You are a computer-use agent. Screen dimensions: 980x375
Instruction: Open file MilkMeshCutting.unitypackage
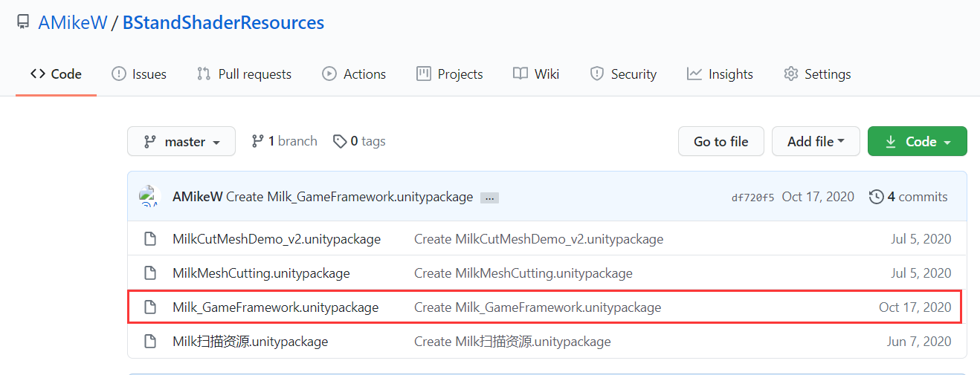[261, 273]
